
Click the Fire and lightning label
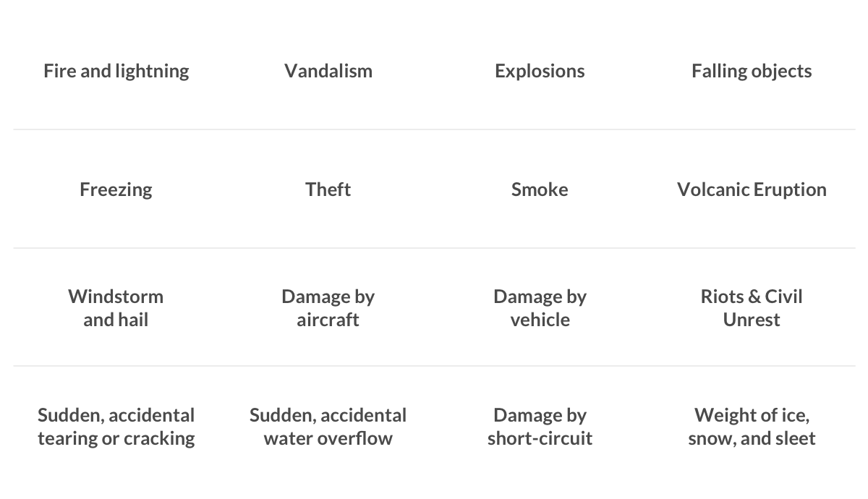tap(116, 71)
